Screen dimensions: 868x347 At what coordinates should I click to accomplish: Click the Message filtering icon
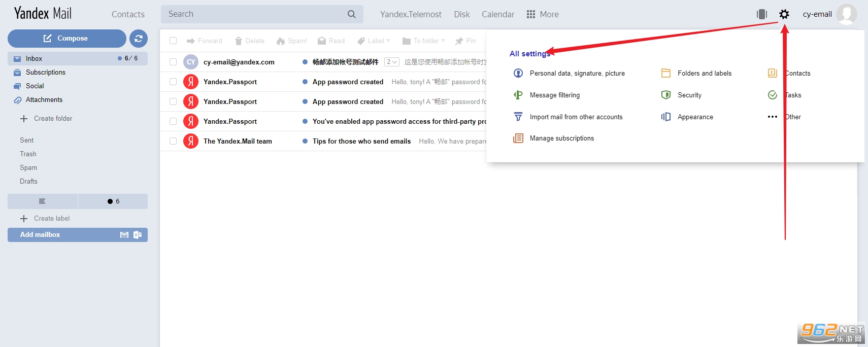pos(518,95)
